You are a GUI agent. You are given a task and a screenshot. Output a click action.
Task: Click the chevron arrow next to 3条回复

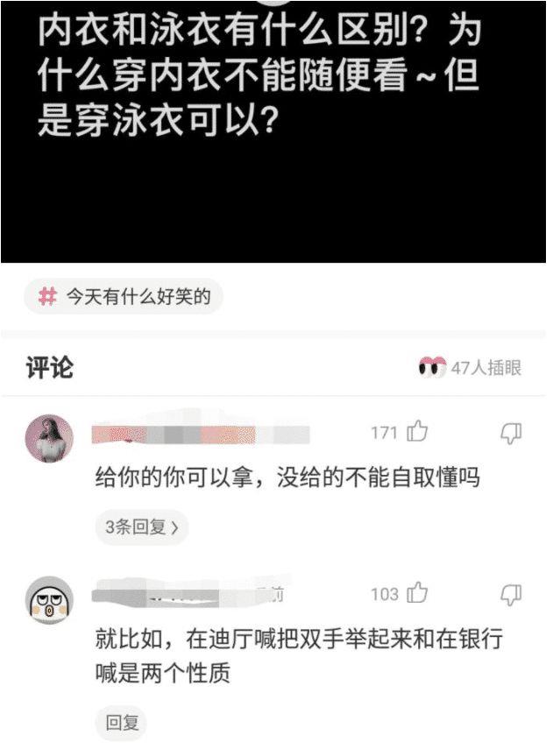(x=174, y=528)
